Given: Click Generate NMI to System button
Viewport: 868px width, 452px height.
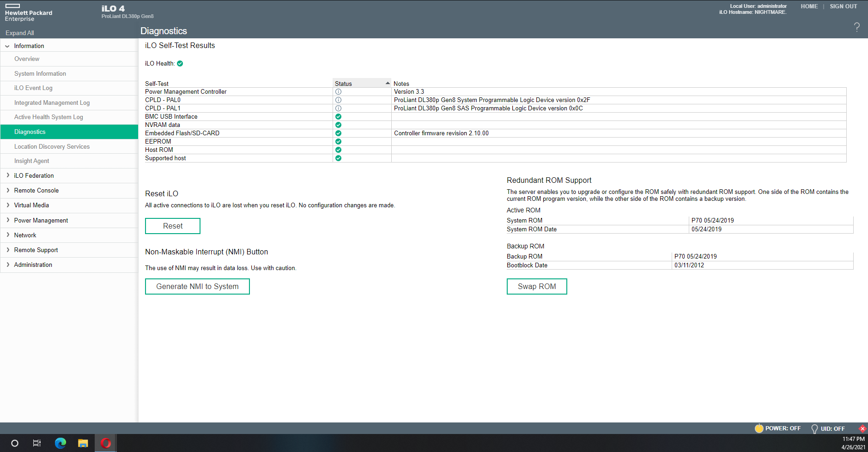Looking at the screenshot, I should (x=197, y=286).
